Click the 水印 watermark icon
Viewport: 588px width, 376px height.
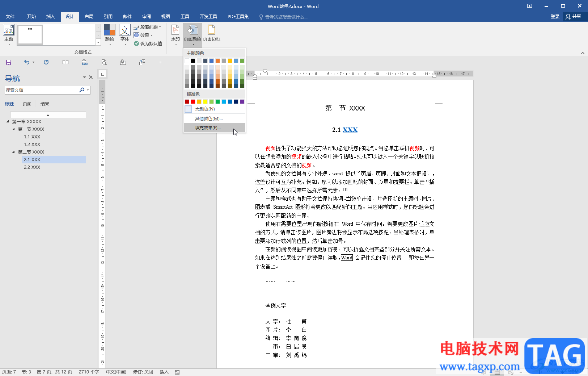(175, 29)
